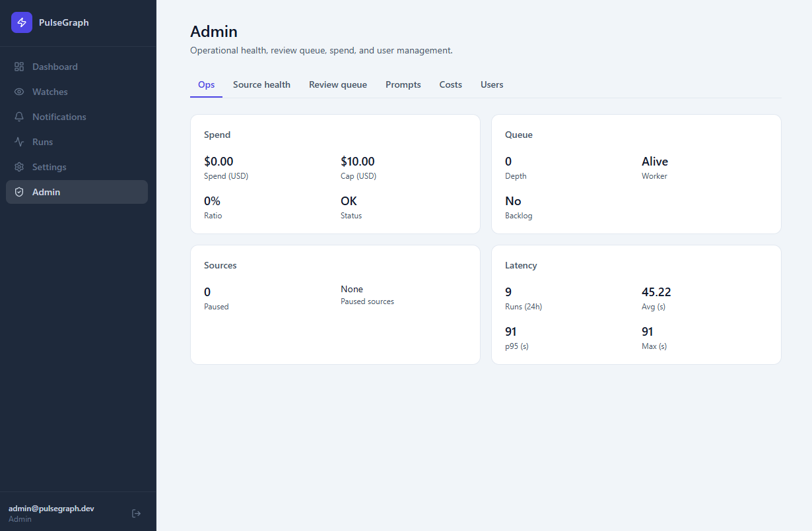Switch to the Prompts tab
812x531 pixels.
click(x=403, y=84)
